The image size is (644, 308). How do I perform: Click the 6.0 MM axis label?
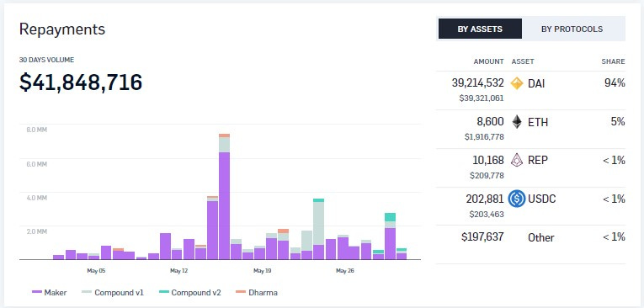[36, 164]
